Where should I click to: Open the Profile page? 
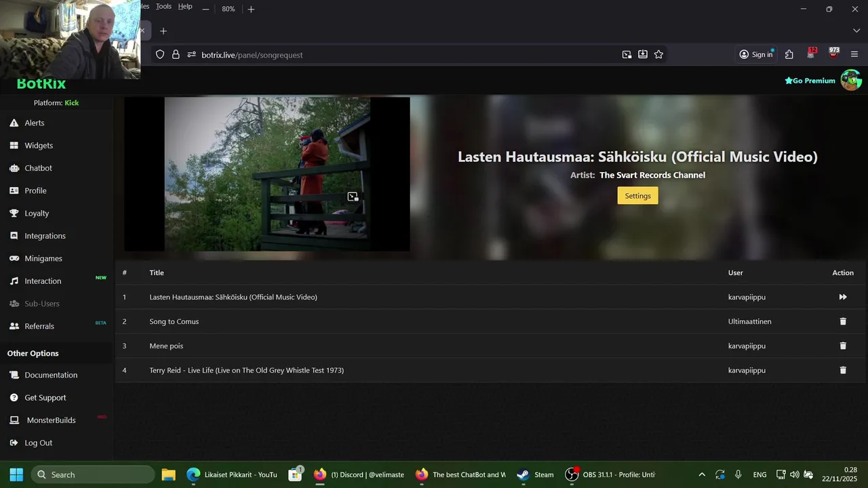[36, 190]
